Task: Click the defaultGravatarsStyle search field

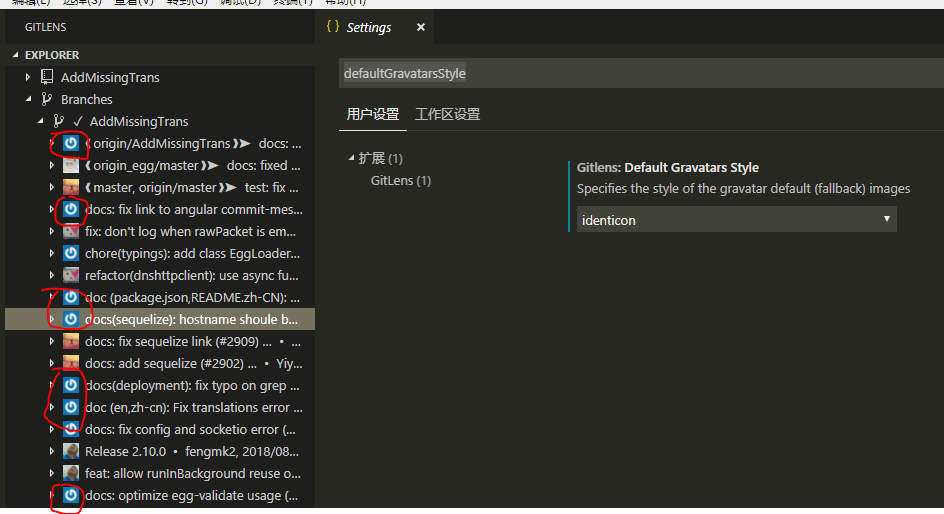Action: [x=641, y=73]
